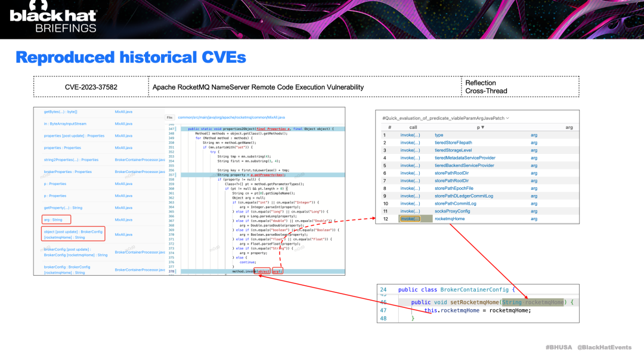This screenshot has height=358, width=644.
Task: Open the 'tieredStorageLevel' result link
Action: click(453, 150)
